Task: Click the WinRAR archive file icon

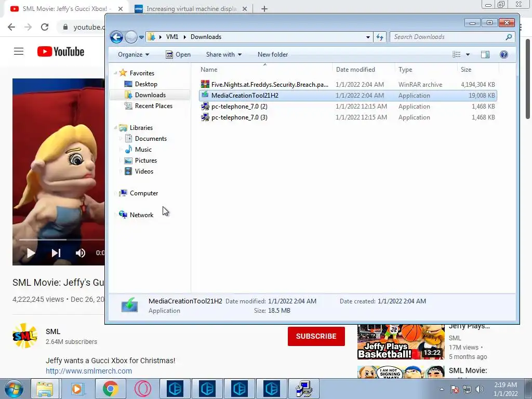Action: click(205, 84)
